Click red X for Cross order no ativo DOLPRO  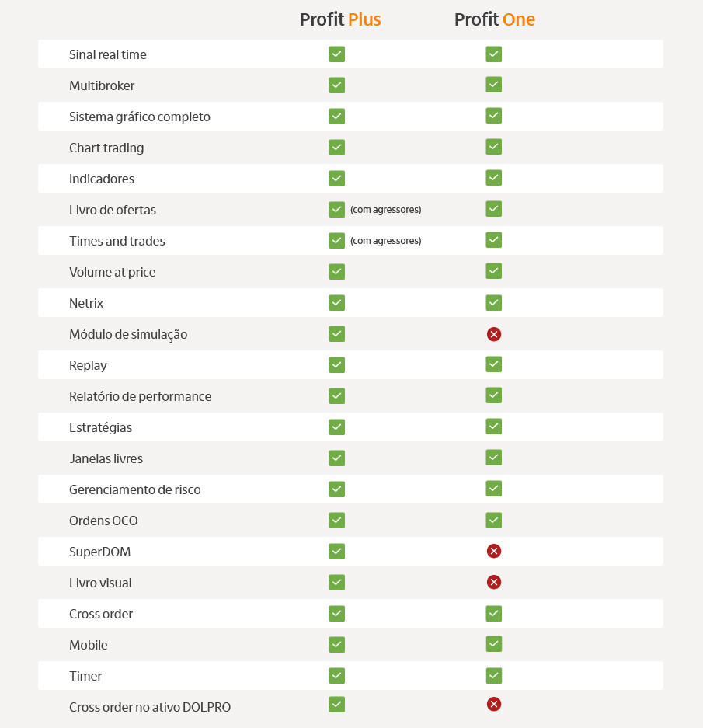[x=493, y=704]
